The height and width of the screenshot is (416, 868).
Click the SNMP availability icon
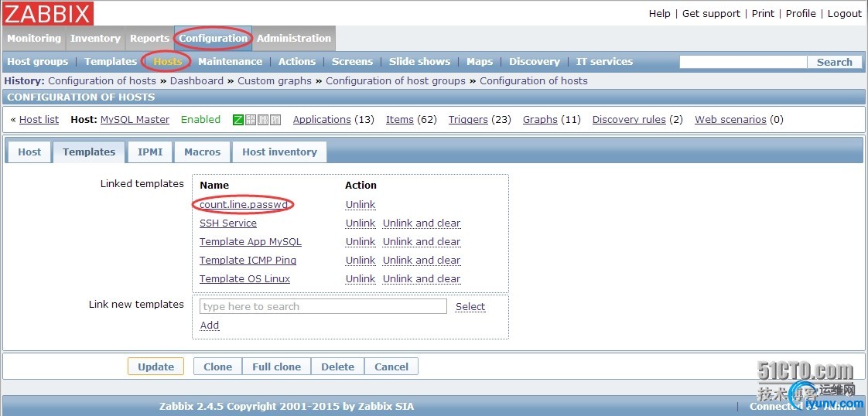(x=251, y=120)
